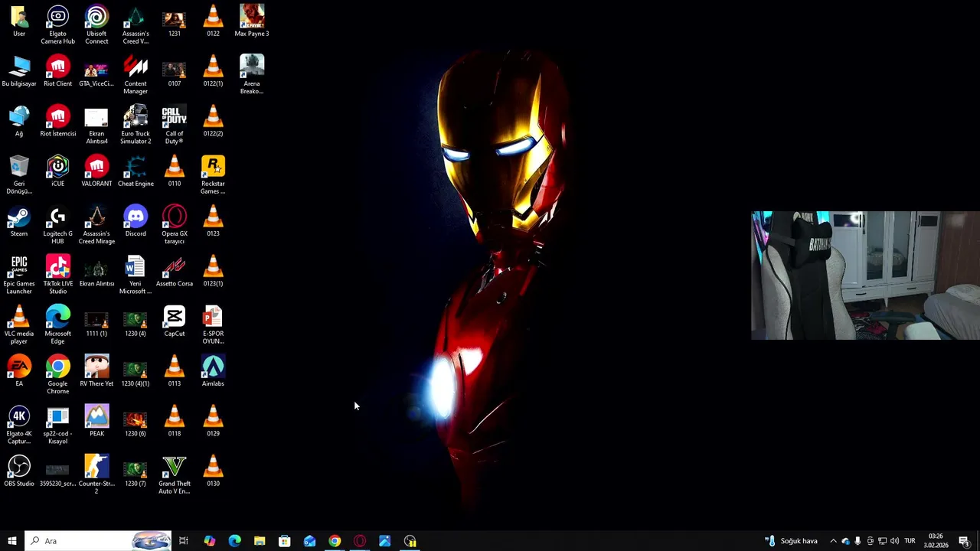Select the Geri Dönüşüm recycle bin
The height and width of the screenshot is (551, 980).
(x=19, y=174)
